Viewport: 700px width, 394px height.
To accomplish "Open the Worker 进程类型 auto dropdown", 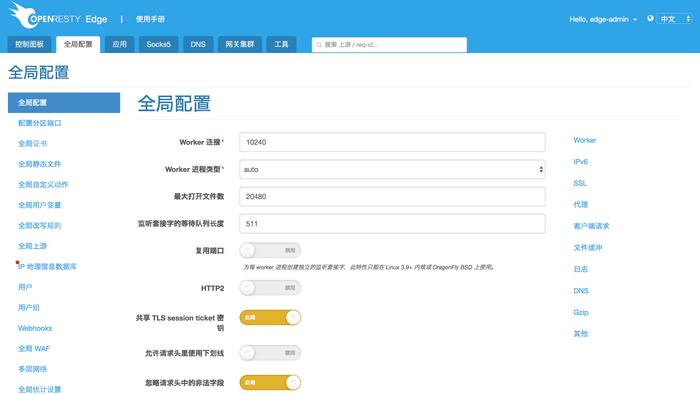I will coord(392,169).
